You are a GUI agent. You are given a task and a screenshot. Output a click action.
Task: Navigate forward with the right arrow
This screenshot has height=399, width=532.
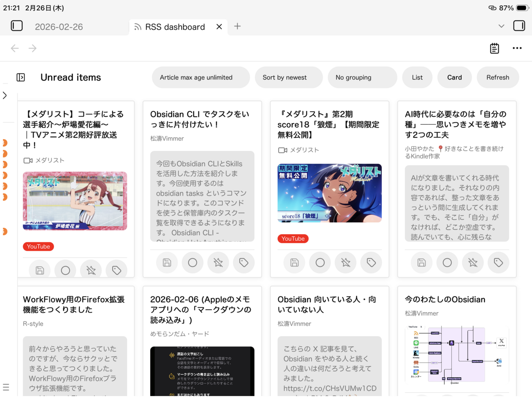(x=33, y=48)
